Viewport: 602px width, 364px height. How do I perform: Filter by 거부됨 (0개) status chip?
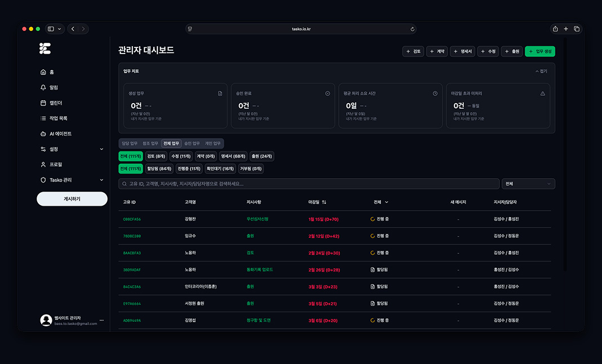[x=251, y=168]
